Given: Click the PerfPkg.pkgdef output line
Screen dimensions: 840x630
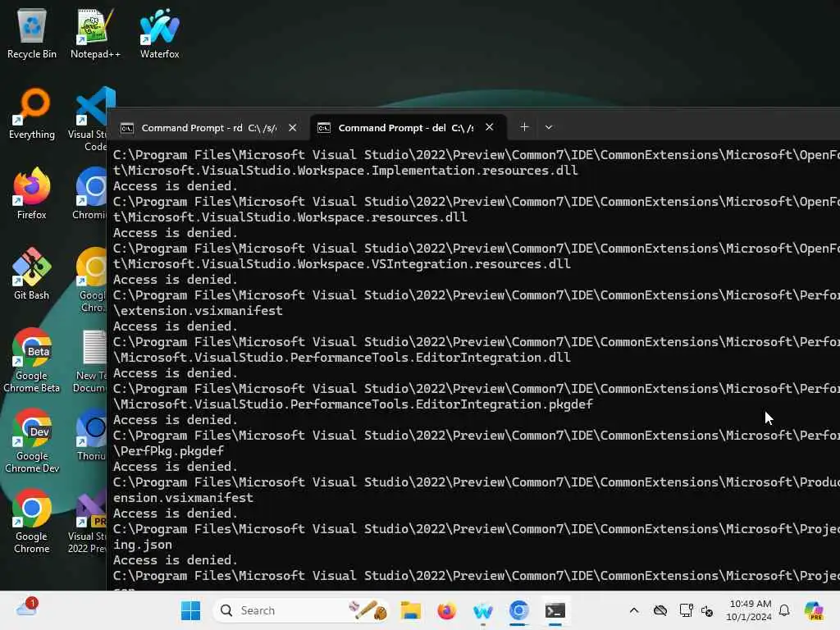Looking at the screenshot, I should tap(169, 451).
